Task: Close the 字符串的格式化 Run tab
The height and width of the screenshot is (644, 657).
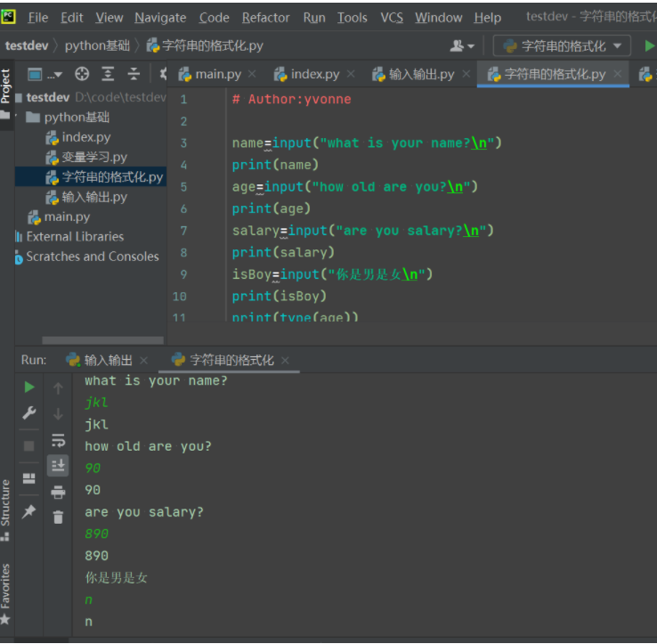Action: pos(286,360)
